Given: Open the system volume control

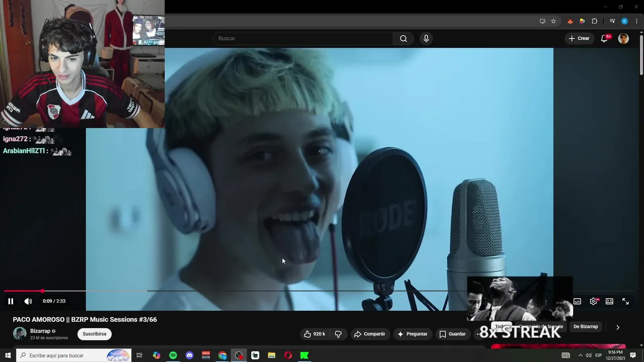Looking at the screenshot, I should tap(589, 355).
